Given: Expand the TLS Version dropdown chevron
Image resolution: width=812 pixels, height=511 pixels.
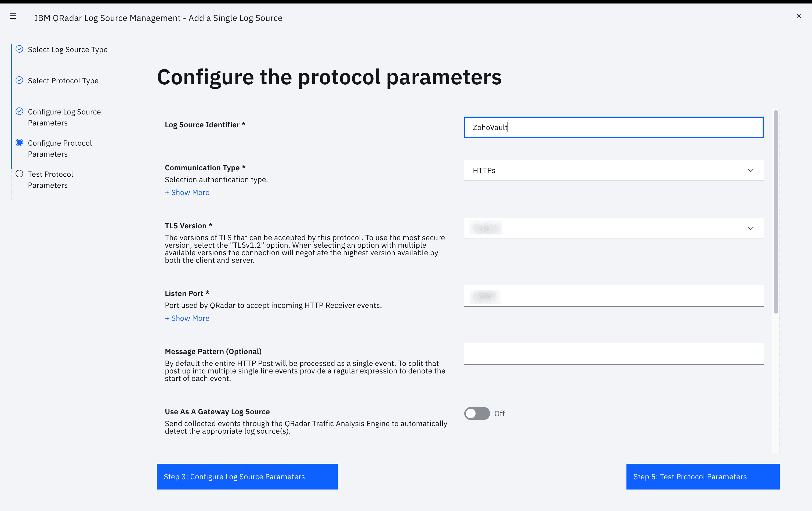Looking at the screenshot, I should 751,228.
